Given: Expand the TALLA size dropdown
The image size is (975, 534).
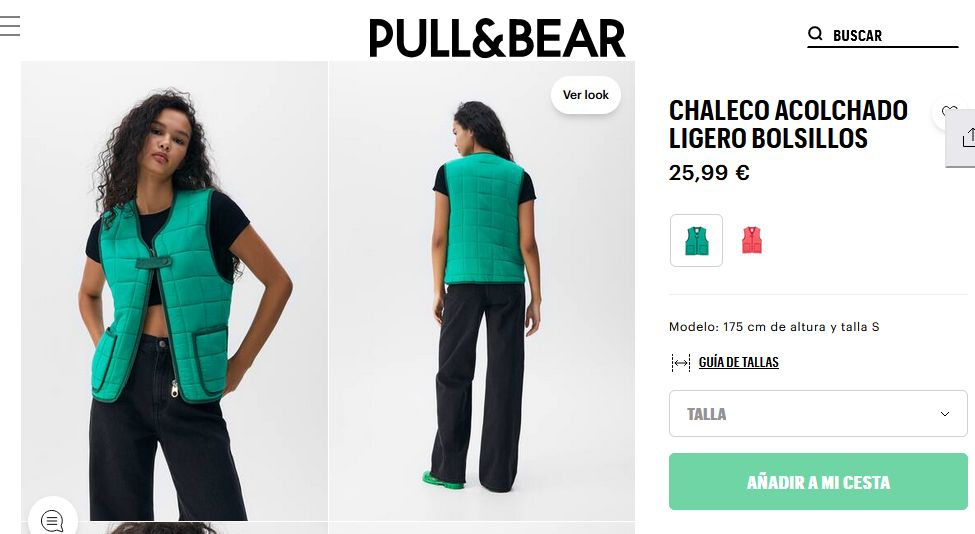Looking at the screenshot, I should pos(818,413).
